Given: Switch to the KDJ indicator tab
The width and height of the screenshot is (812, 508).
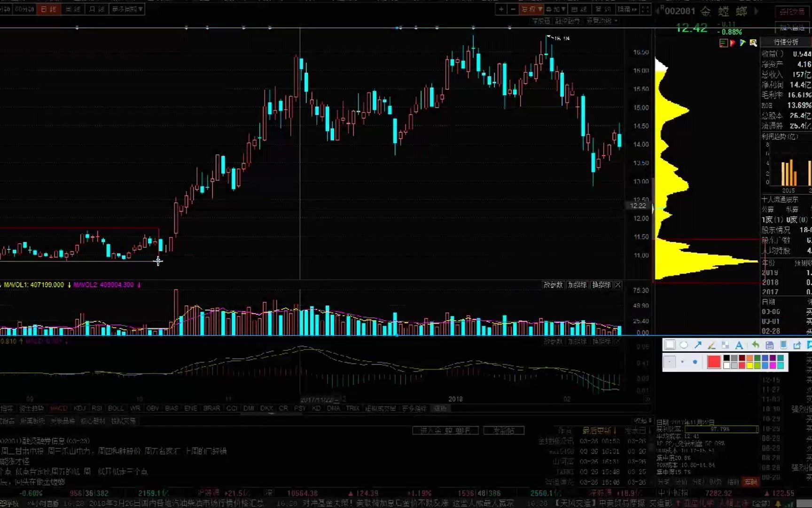Looking at the screenshot, I should 79,408.
